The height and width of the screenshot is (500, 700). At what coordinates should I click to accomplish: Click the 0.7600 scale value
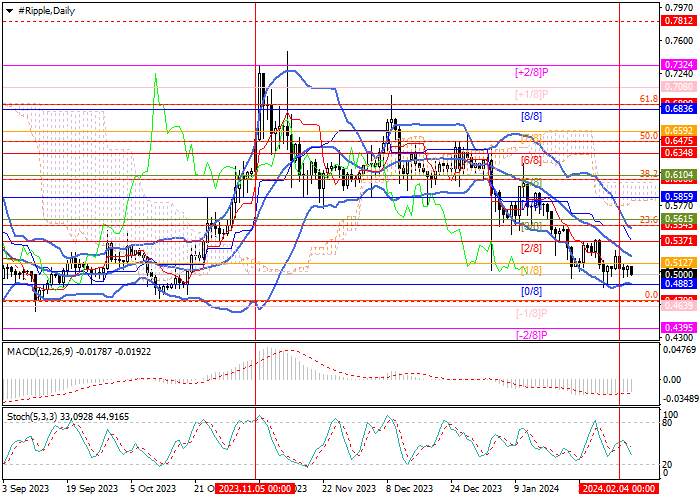[679, 41]
